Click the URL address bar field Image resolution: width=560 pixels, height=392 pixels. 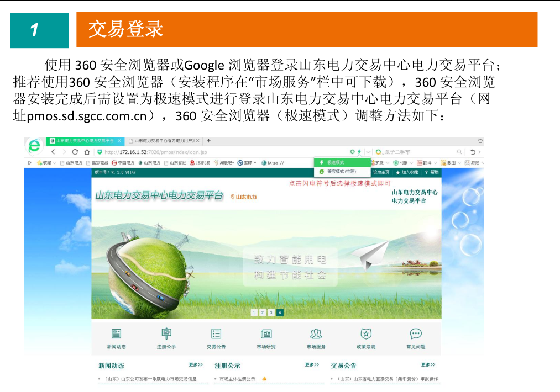point(221,152)
